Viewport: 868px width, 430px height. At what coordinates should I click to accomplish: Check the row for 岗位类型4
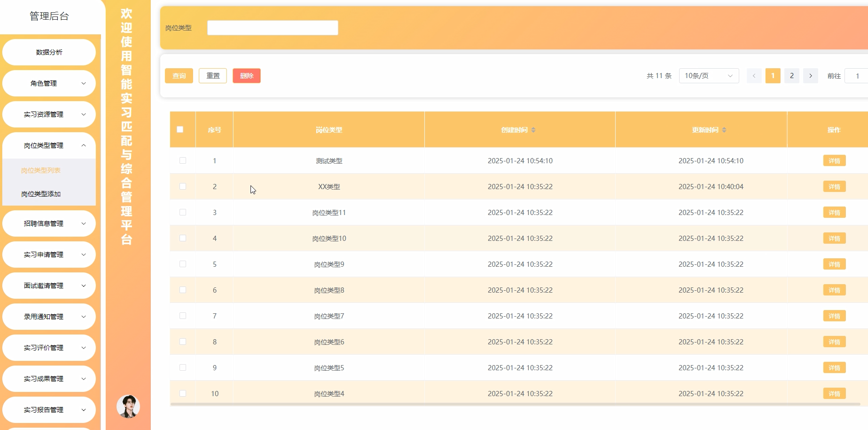183,393
